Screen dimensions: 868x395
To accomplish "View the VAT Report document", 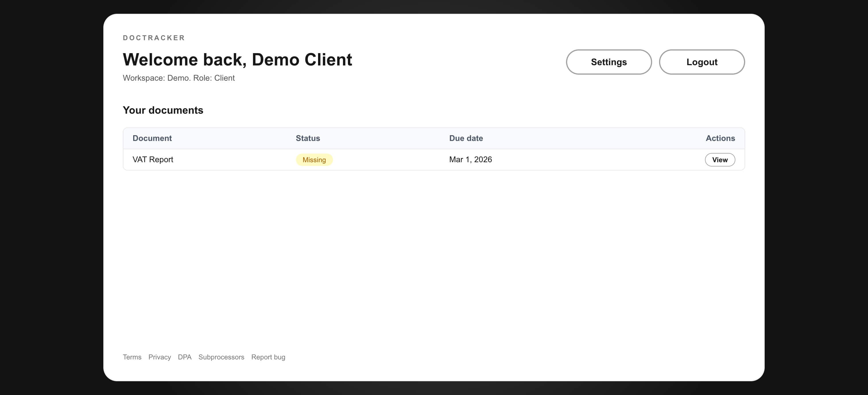I will [720, 159].
